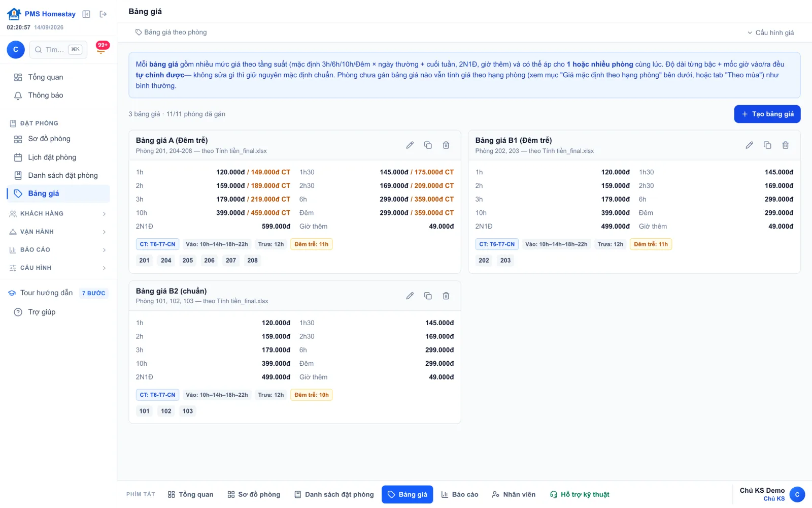This screenshot has width=812, height=508.
Task: Duplicate Bảng giá B2 using copy icon
Action: pos(428,296)
